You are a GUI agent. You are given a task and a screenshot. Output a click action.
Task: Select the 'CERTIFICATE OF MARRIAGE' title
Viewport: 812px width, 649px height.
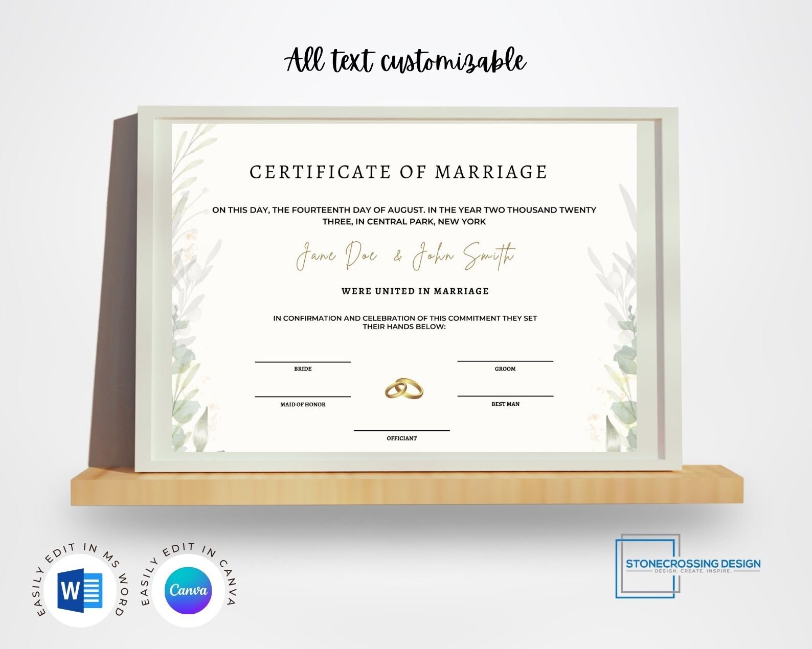(398, 172)
